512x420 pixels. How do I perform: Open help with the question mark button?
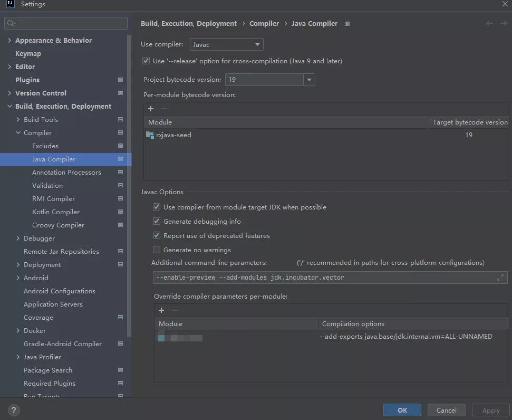point(13,410)
